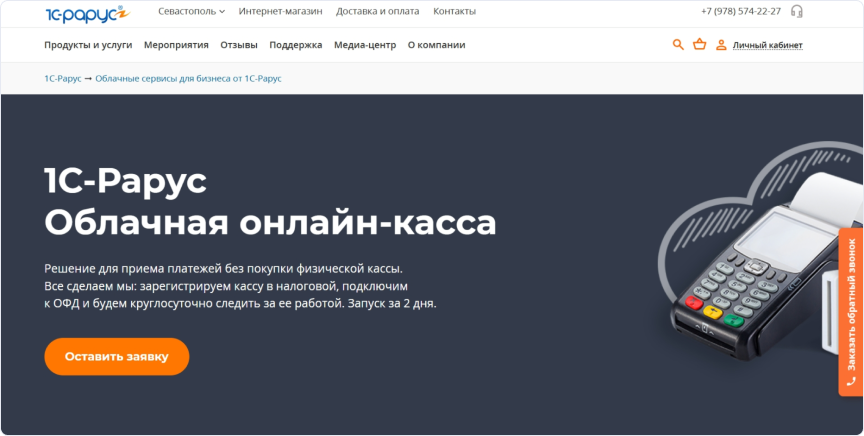This screenshot has width=864, height=436.
Task: Click the Интернет-магазин link
Action: pos(281,11)
